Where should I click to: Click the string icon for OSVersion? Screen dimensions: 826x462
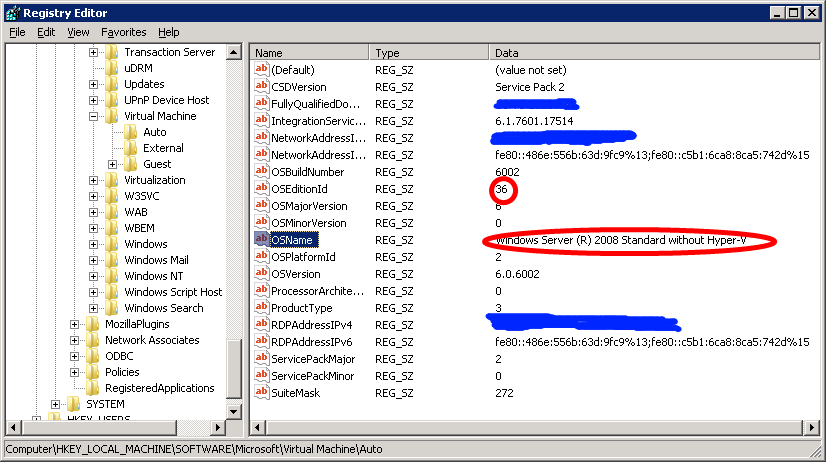click(261, 273)
